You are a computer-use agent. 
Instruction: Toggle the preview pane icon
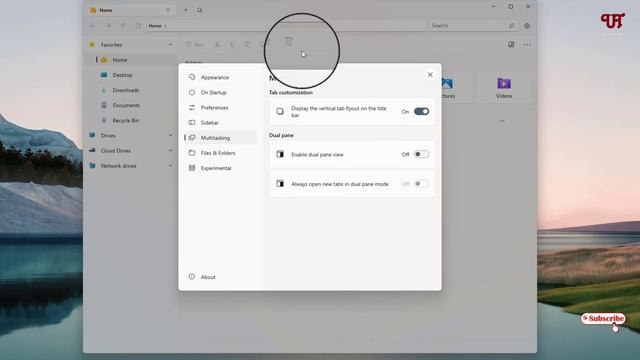[x=511, y=44]
